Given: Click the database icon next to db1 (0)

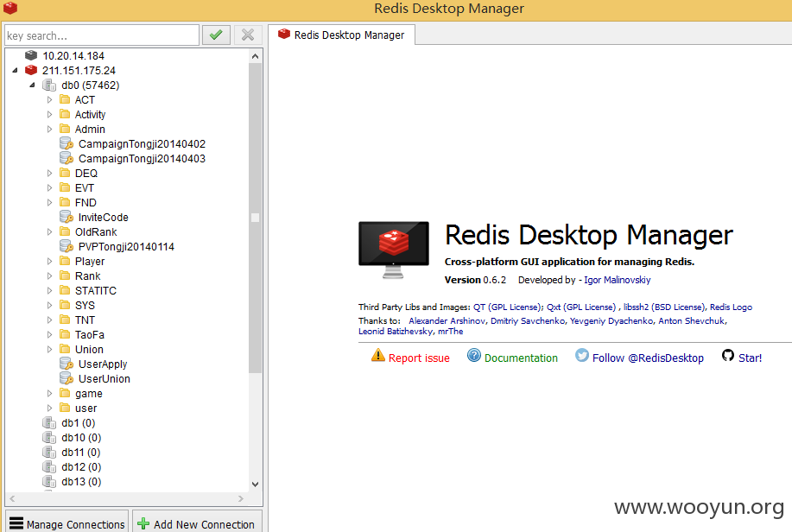Looking at the screenshot, I should tap(49, 422).
